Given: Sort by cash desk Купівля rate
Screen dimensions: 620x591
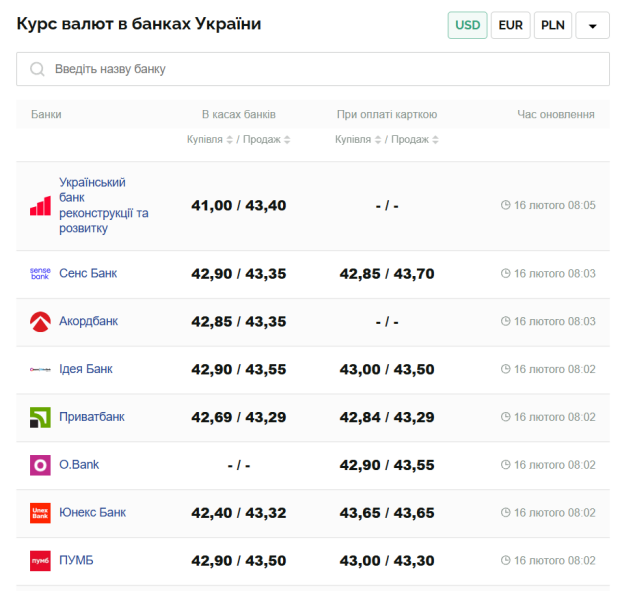Looking at the screenshot, I should point(210,140).
